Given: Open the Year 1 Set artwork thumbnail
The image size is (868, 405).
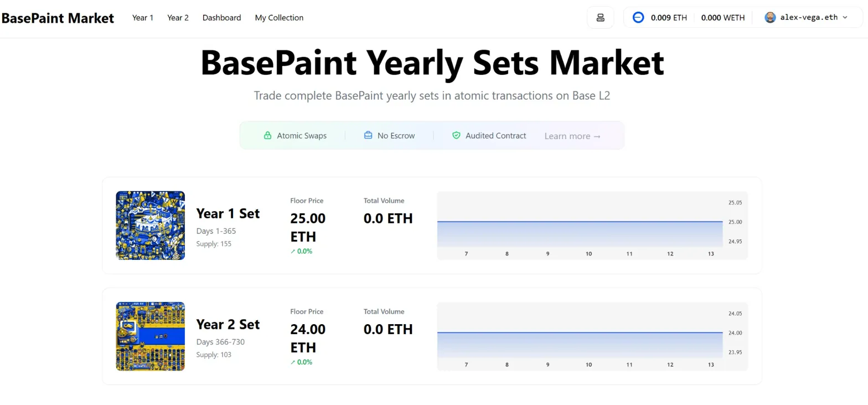Looking at the screenshot, I should click(151, 225).
